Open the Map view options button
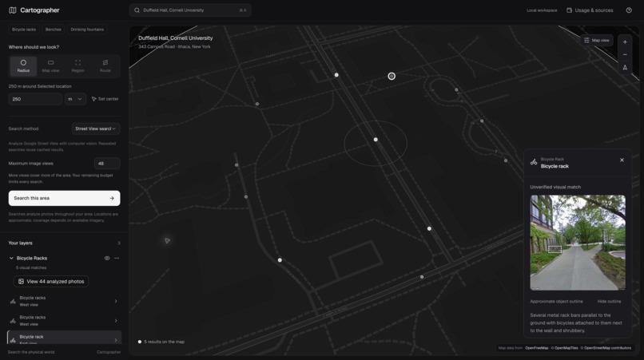Screen dimensions: 644x360 597,40
